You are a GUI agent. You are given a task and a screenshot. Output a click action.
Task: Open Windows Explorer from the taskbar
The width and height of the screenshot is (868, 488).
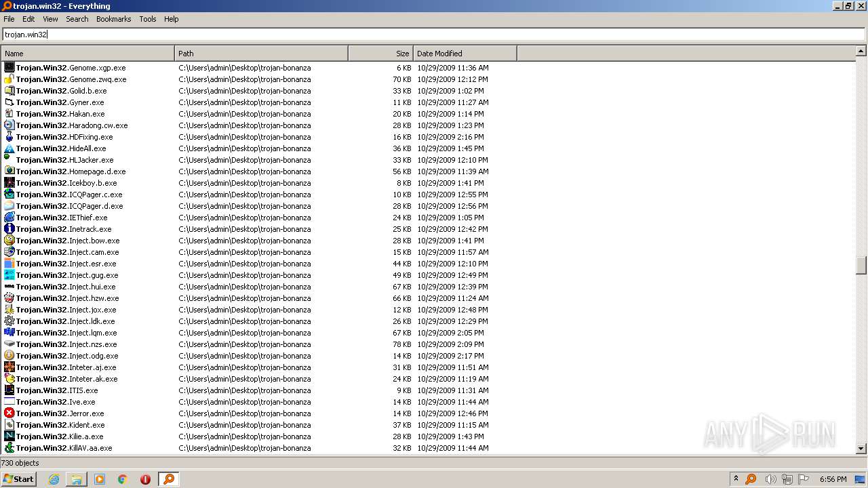tap(77, 479)
